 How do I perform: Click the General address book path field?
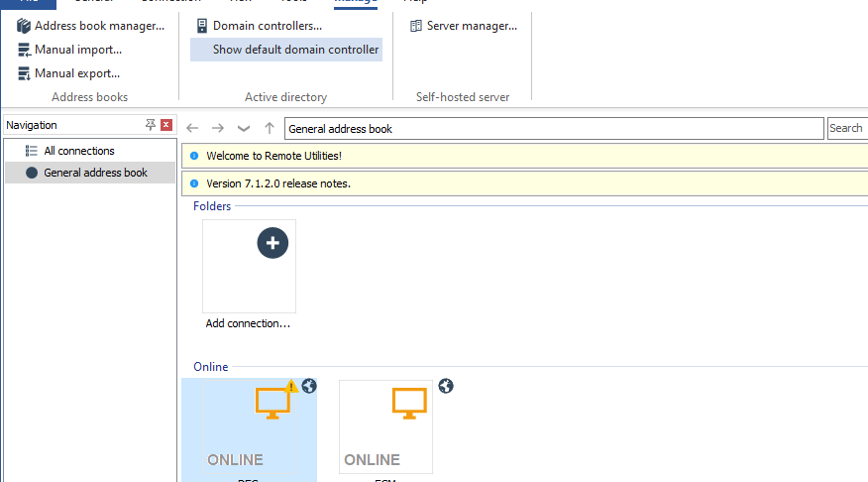553,129
